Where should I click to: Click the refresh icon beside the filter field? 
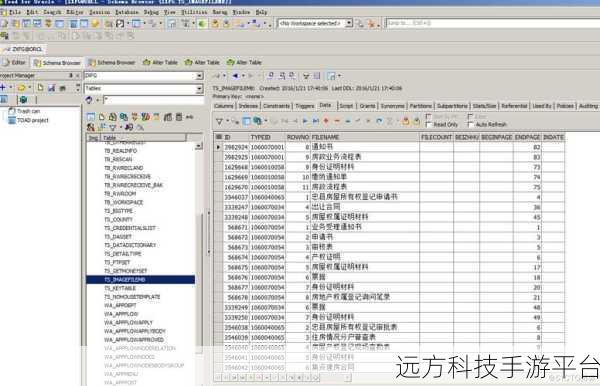click(x=89, y=100)
